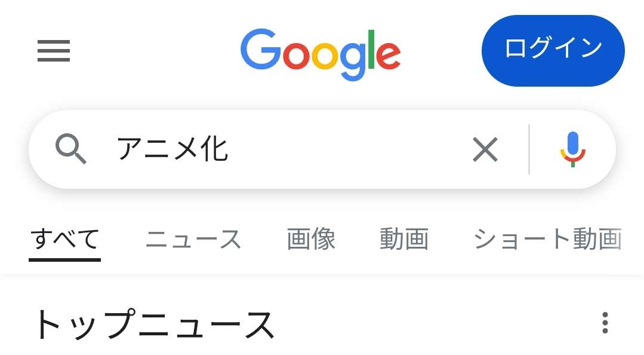
Task: Open the 画像 results tab
Action: click(x=311, y=240)
